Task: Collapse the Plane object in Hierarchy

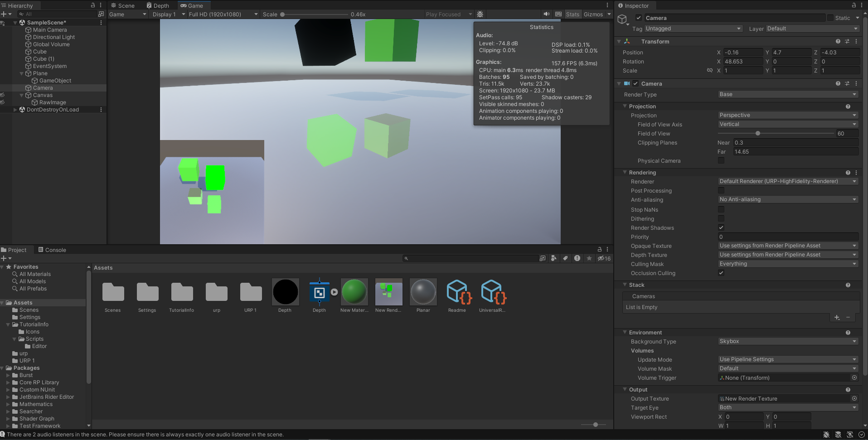Action: (x=22, y=73)
